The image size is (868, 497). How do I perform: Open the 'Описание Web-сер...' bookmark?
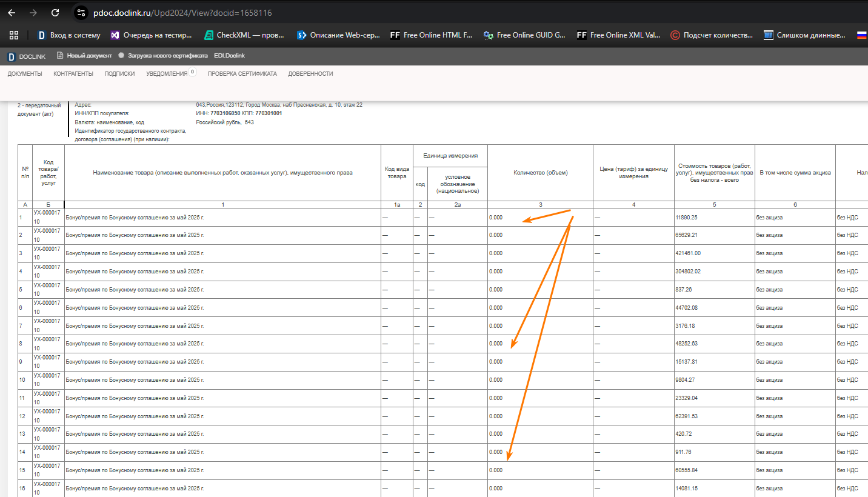tap(338, 35)
